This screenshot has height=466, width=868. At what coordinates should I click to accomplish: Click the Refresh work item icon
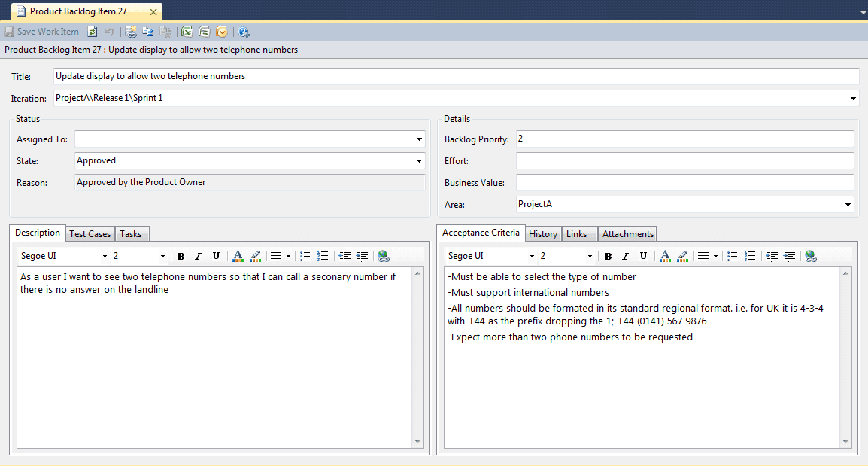(93, 32)
